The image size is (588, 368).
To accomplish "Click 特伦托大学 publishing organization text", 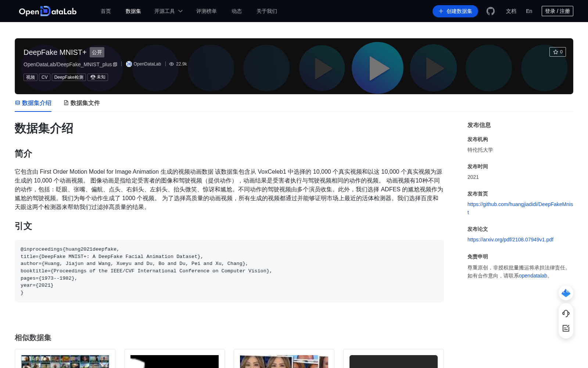I will pos(480,150).
